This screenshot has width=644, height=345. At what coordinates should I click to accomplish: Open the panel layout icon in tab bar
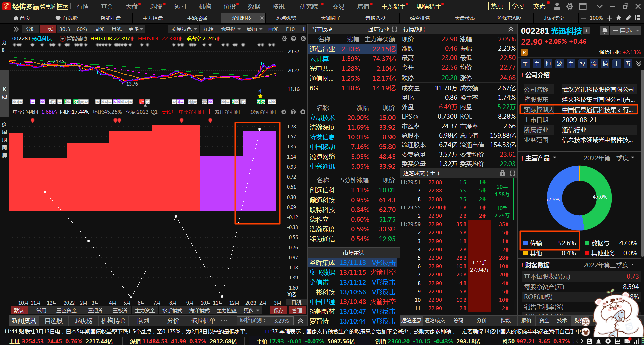(638, 18)
